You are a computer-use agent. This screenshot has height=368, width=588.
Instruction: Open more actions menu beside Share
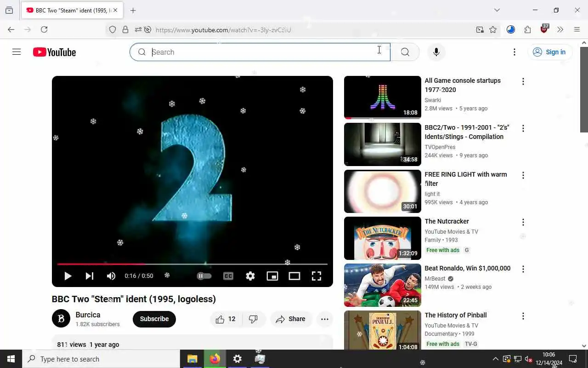click(x=325, y=319)
